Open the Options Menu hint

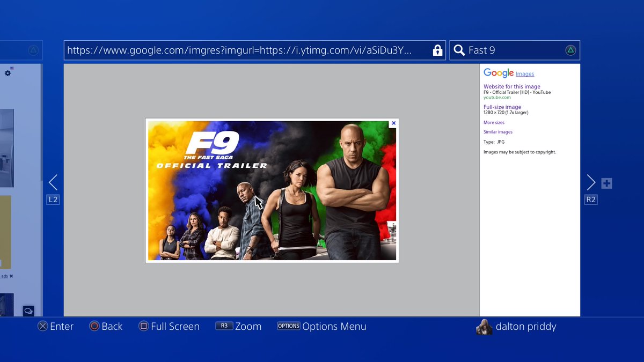(x=322, y=326)
